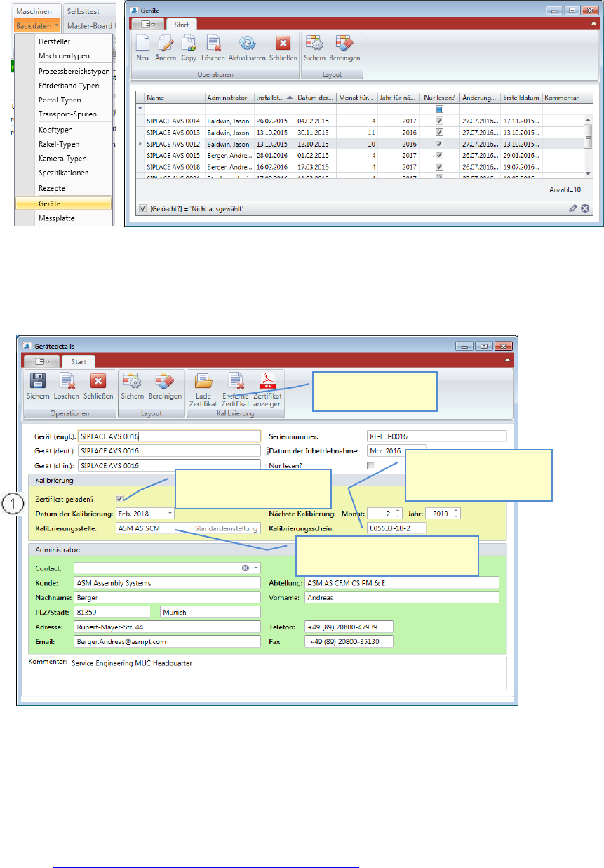
Task: Open the Basisdaten dropdown menu
Action: [36, 25]
